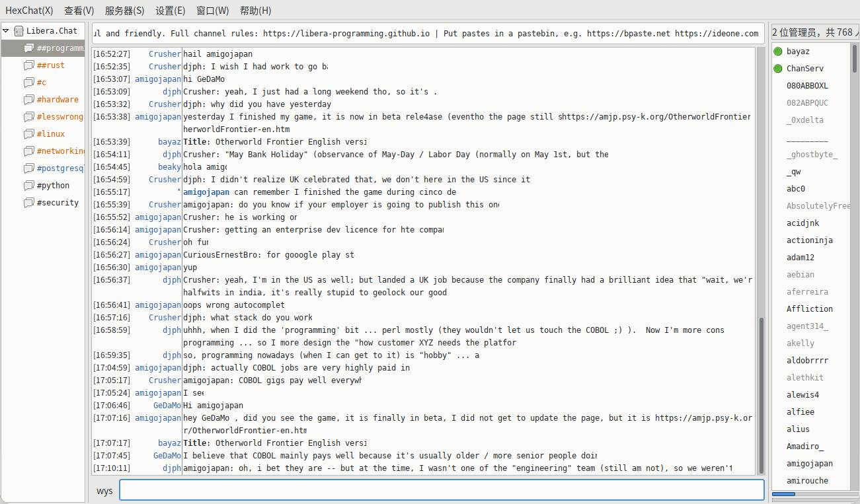Click the #linux channel icon
Viewport: 860px width, 504px height.
pos(28,133)
